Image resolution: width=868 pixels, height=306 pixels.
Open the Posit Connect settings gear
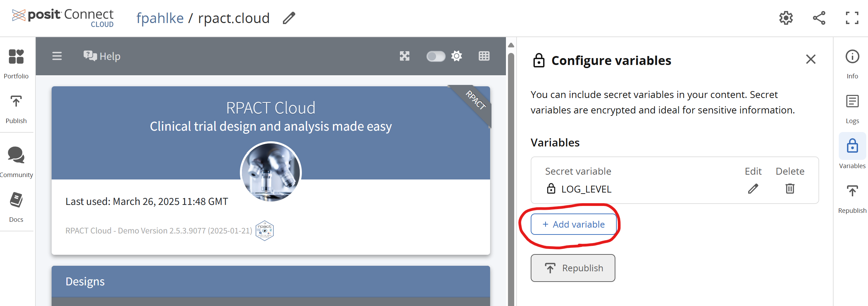(x=786, y=18)
